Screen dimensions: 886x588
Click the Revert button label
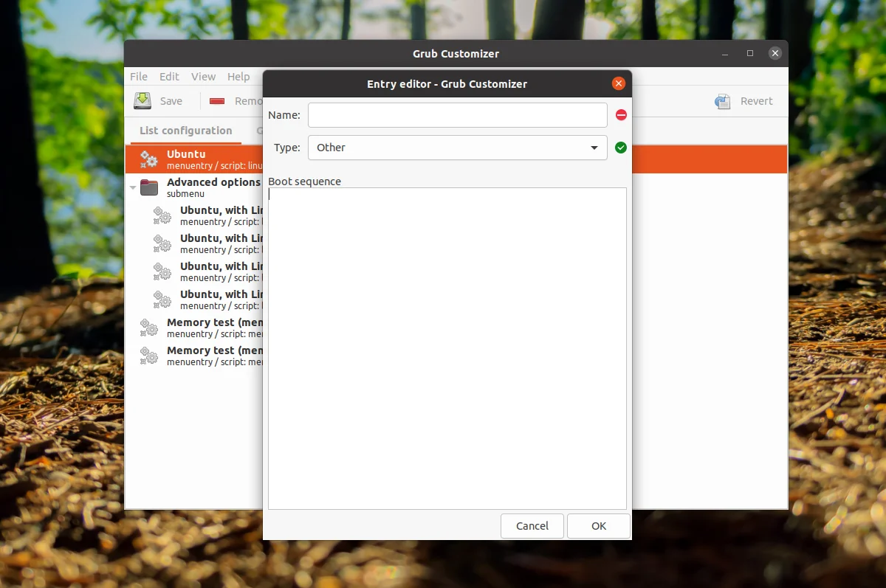pyautogui.click(x=757, y=101)
